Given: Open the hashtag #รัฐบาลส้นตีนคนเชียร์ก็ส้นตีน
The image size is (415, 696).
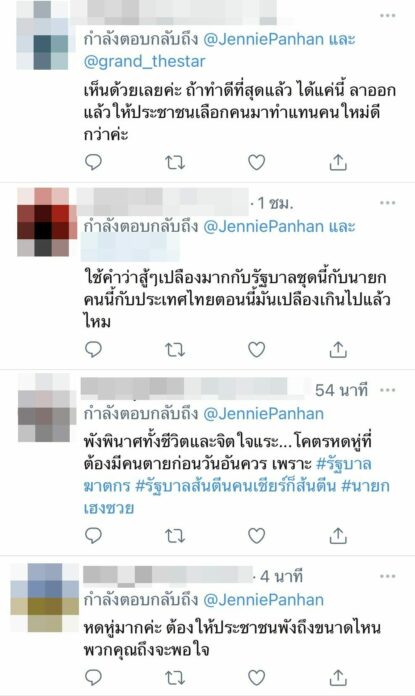Looking at the screenshot, I should tap(236, 486).
